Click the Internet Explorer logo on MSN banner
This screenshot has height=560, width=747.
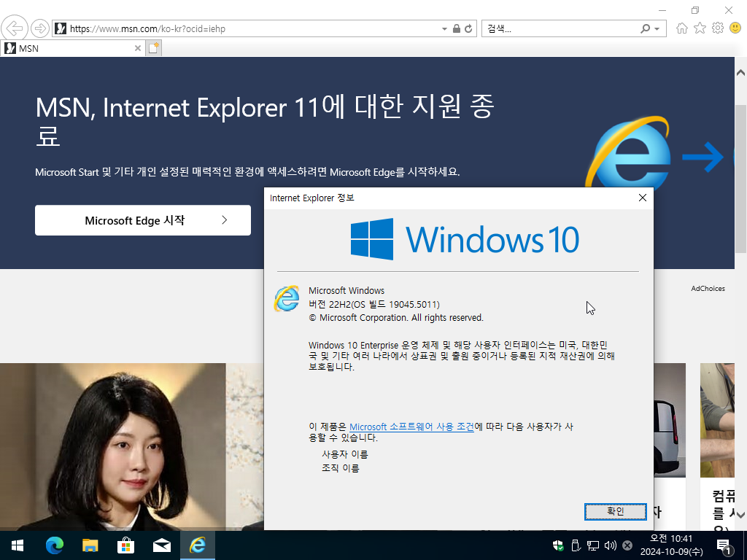(629, 152)
